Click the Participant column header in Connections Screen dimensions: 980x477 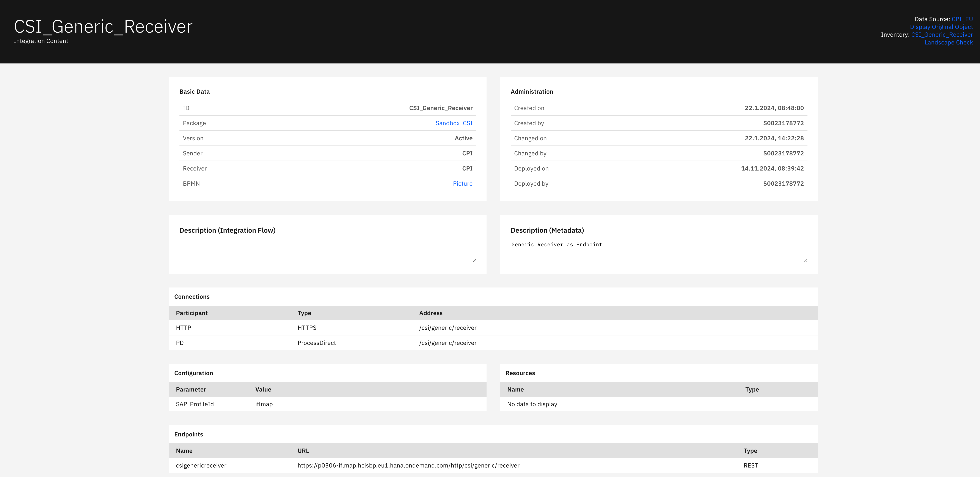tap(192, 313)
